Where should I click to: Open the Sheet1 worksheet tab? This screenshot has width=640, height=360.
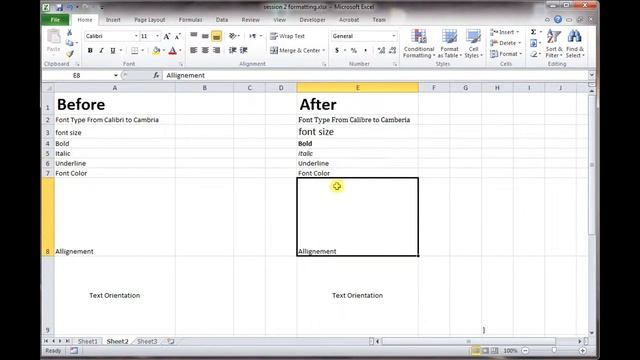pyautogui.click(x=87, y=341)
